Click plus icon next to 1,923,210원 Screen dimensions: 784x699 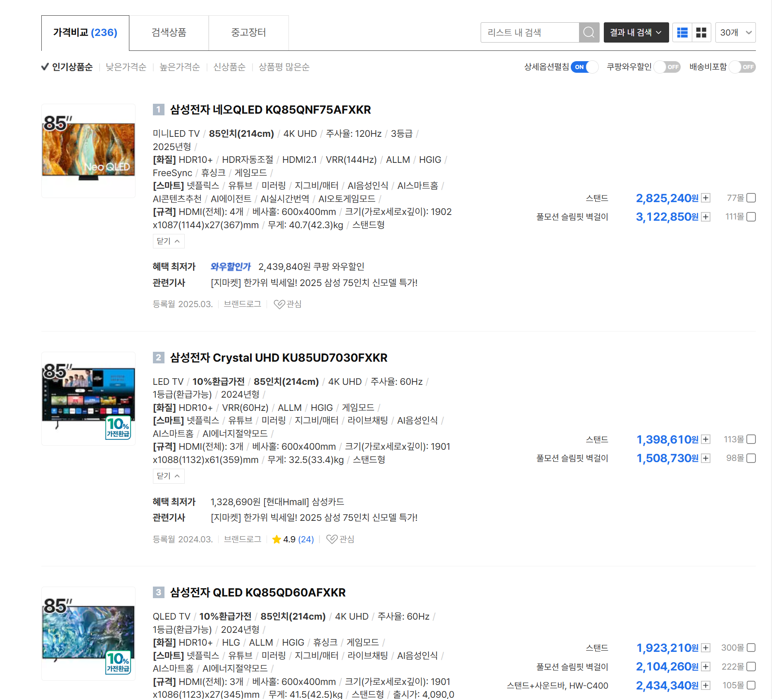pos(706,648)
